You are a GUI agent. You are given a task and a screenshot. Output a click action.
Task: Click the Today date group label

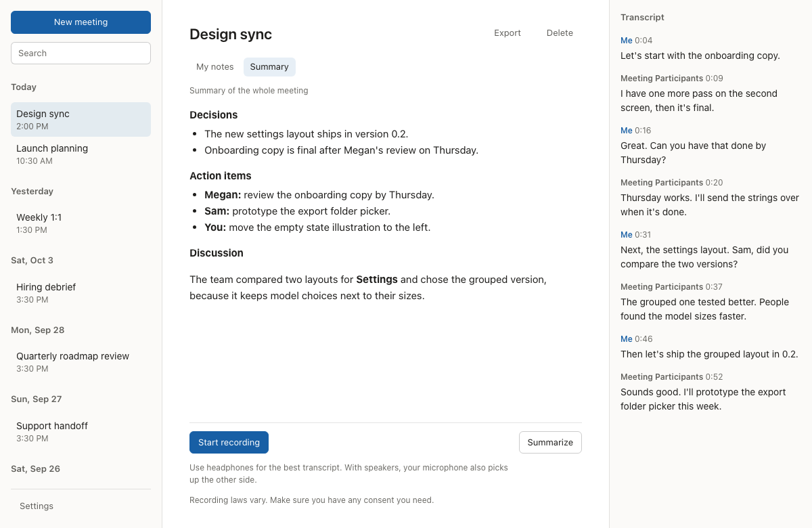(x=24, y=87)
